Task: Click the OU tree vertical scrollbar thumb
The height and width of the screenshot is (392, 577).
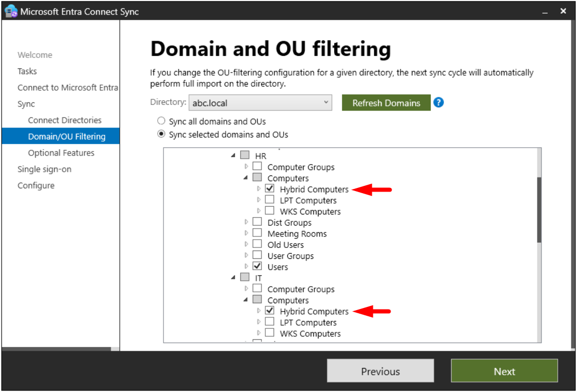Action: (x=539, y=210)
